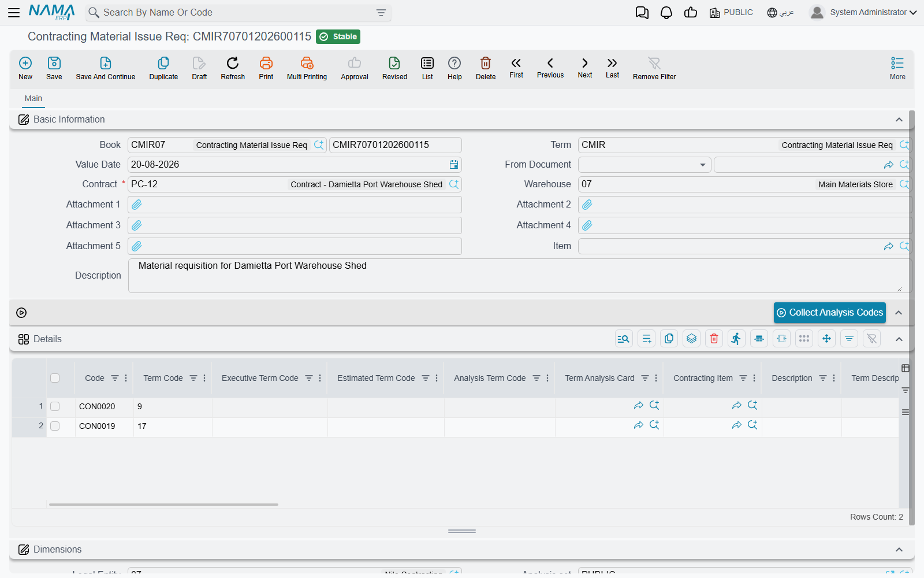Open Description column three-dot menu
Viewport: 924px width, 578px height.
click(x=834, y=378)
